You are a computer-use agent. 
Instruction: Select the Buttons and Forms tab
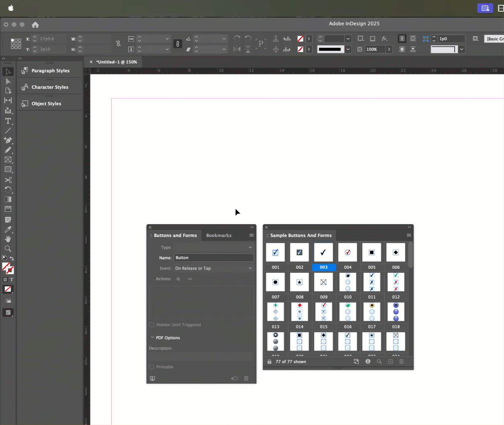tap(175, 235)
